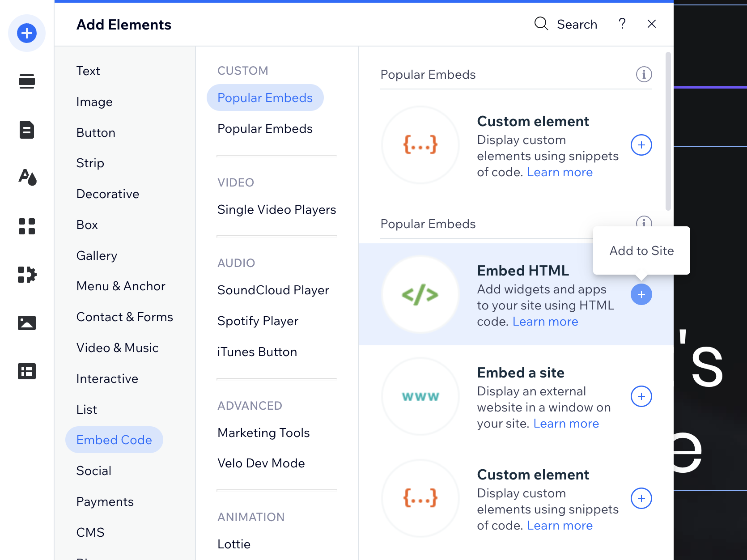This screenshot has width=747, height=560.
Task: Open the App Market icon
Action: (26, 227)
